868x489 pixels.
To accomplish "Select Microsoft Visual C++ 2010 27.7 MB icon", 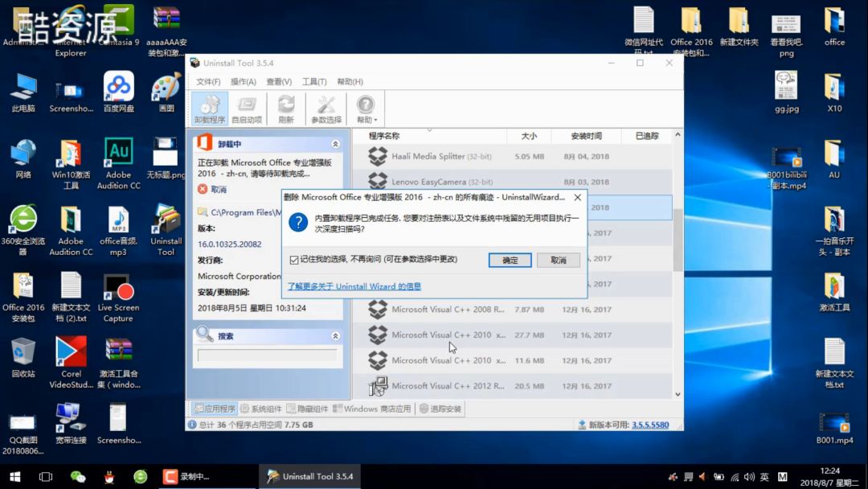I will [378, 335].
